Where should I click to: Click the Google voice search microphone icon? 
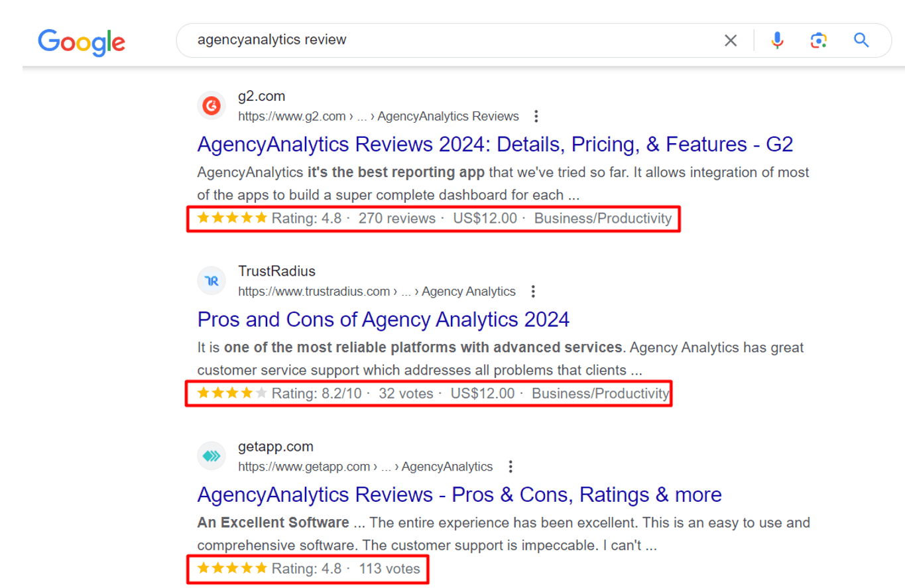click(x=776, y=40)
